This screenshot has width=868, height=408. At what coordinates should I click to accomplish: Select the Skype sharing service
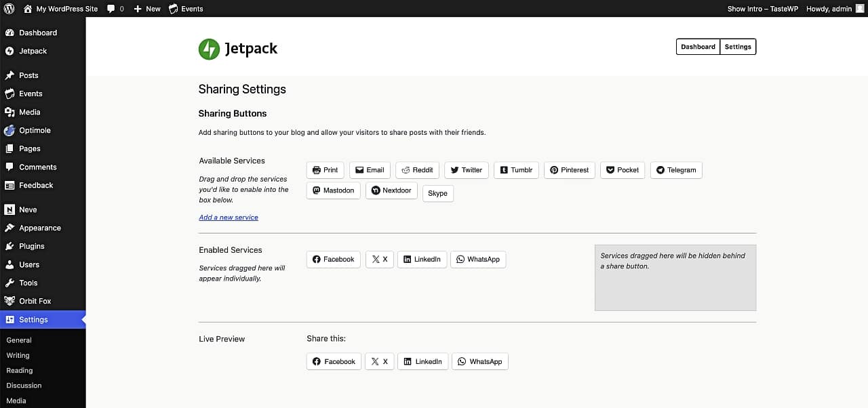point(438,193)
